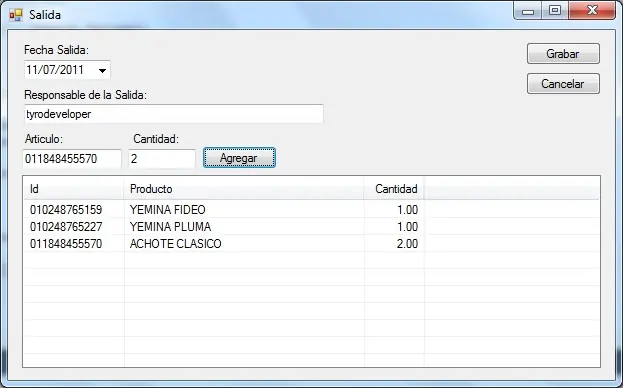Click the Grabar button
The image size is (623, 388).
click(563, 54)
